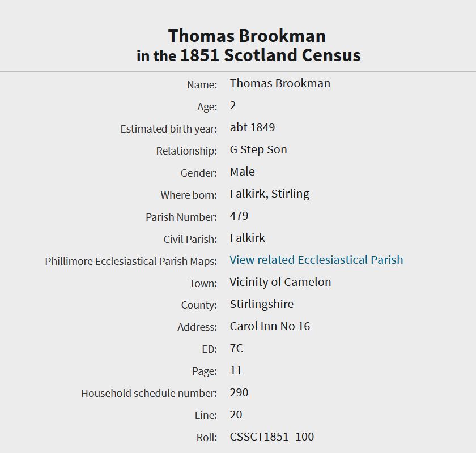
Task: Select the Roll value CSSCT1851_100
Action: (x=271, y=437)
